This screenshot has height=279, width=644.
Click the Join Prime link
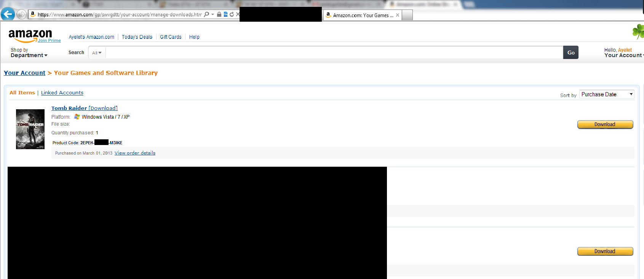point(49,40)
